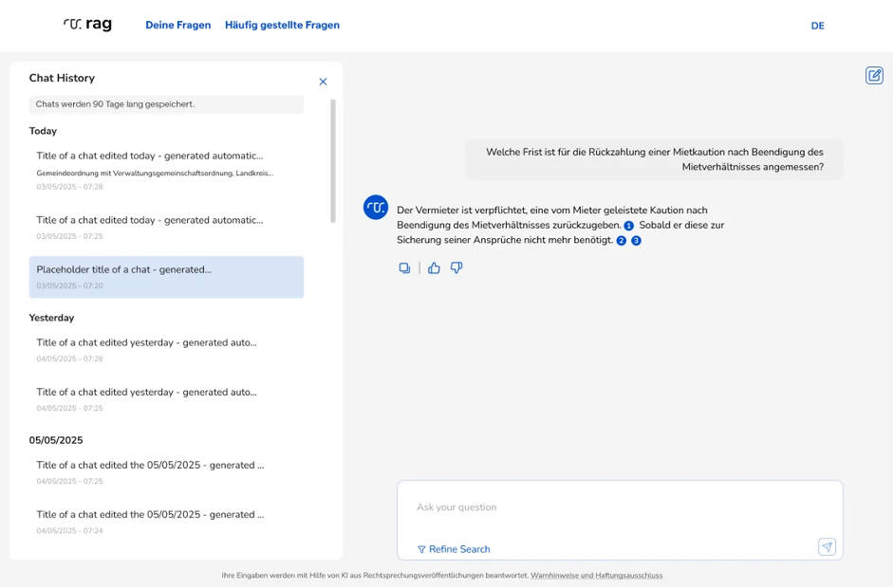Open the Refine Search filter
This screenshot has width=894, height=588.
(x=454, y=549)
